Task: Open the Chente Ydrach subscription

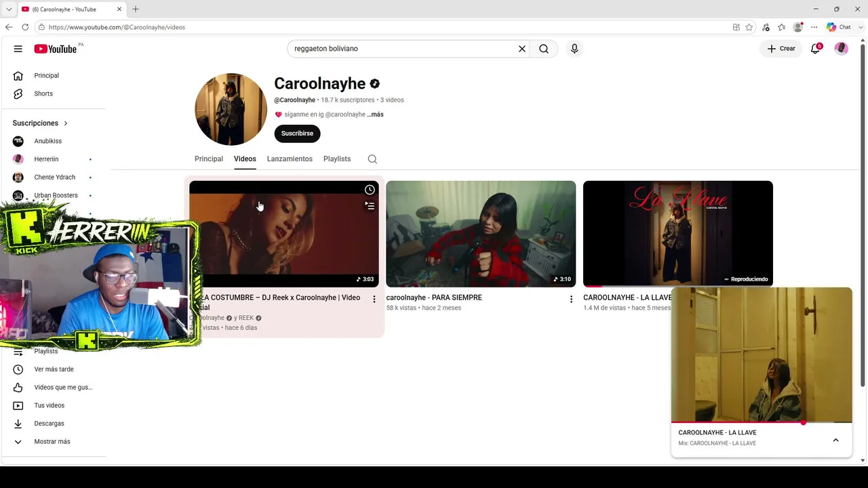Action: pos(54,178)
